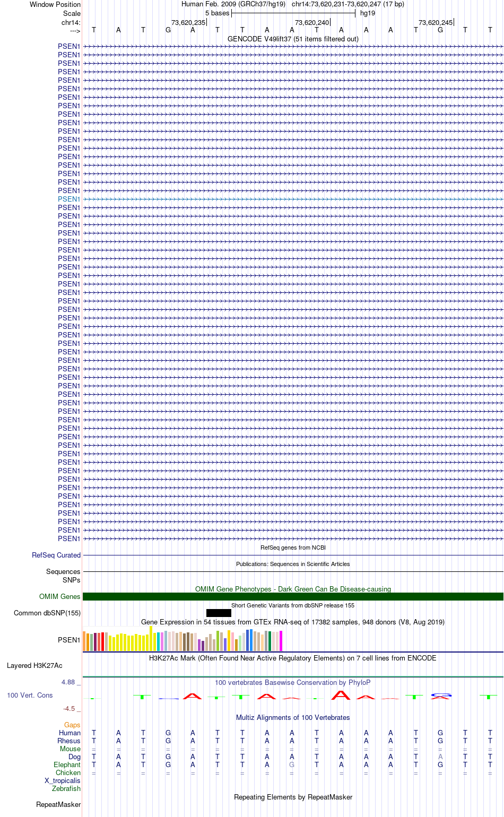This screenshot has height=817, width=504.
Task: Select the Dog species row label
Action: tap(74, 757)
